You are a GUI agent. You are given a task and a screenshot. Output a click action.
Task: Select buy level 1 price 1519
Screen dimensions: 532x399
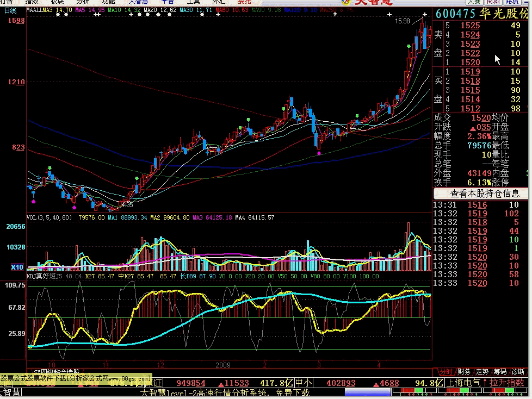(470, 72)
